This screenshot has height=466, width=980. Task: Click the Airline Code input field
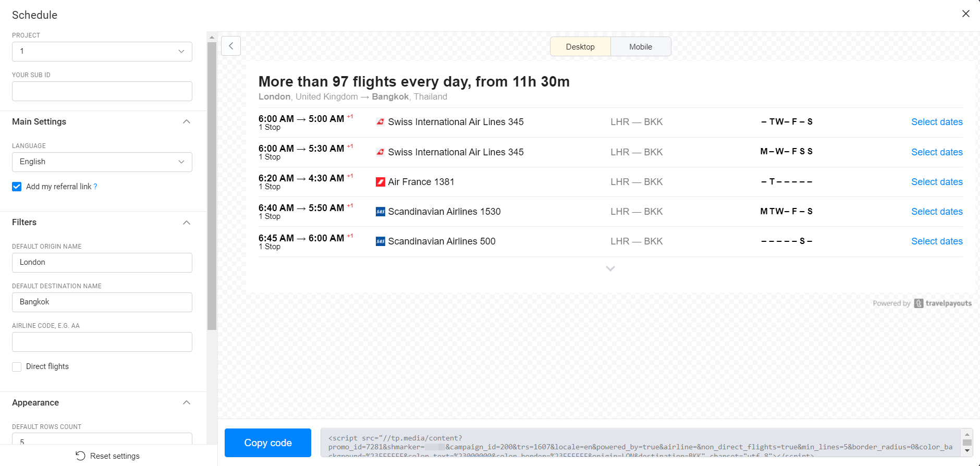(102, 342)
